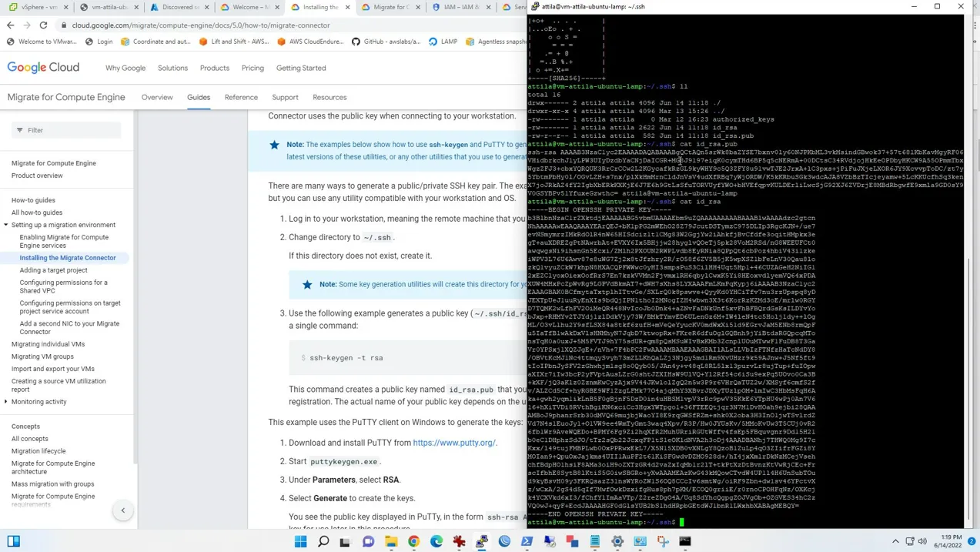
Task: Open the 'Why Google' menu
Action: 125,68
